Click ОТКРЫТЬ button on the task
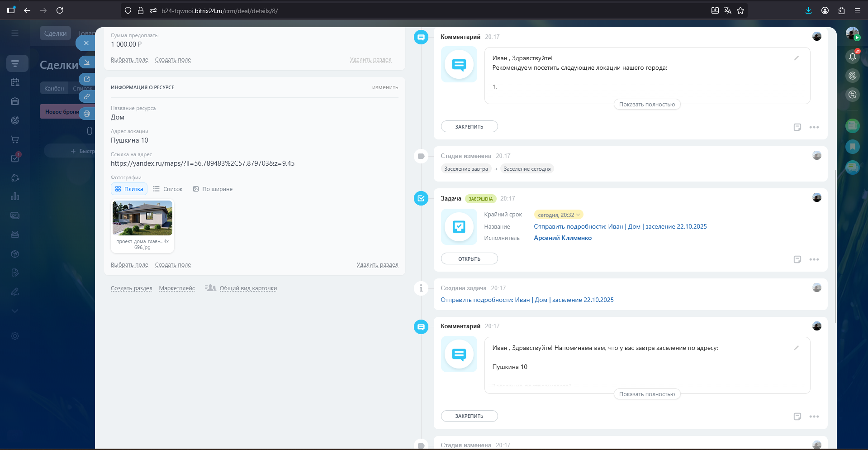This screenshot has width=868, height=450. [469, 259]
